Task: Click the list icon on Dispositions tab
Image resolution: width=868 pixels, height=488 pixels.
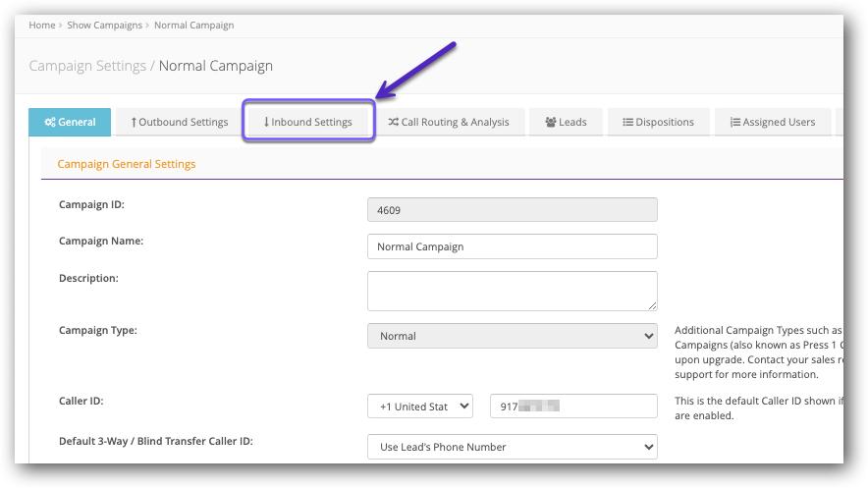Action: point(627,122)
